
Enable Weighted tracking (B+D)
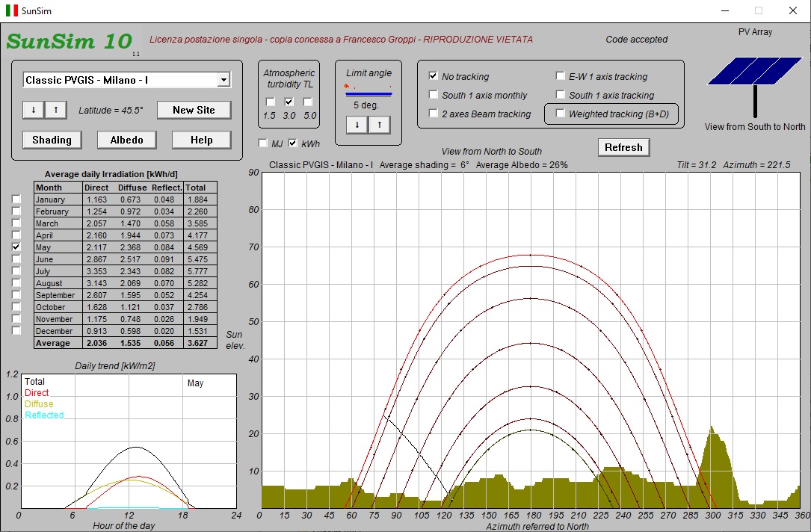560,114
